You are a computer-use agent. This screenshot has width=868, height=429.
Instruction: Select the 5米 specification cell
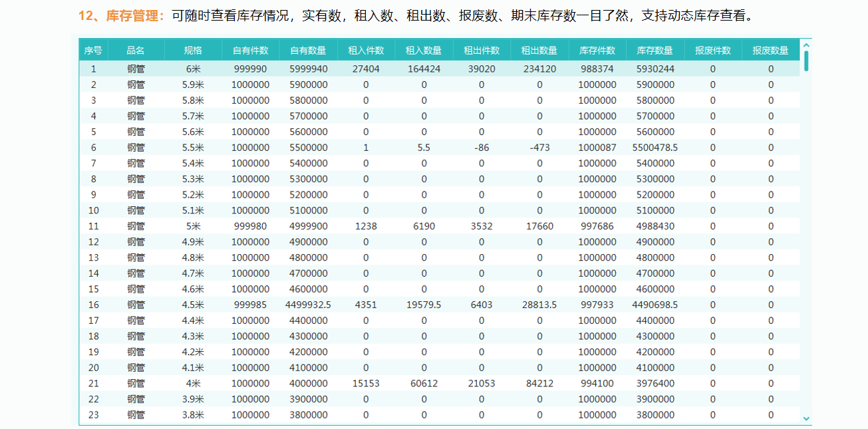tap(193, 226)
